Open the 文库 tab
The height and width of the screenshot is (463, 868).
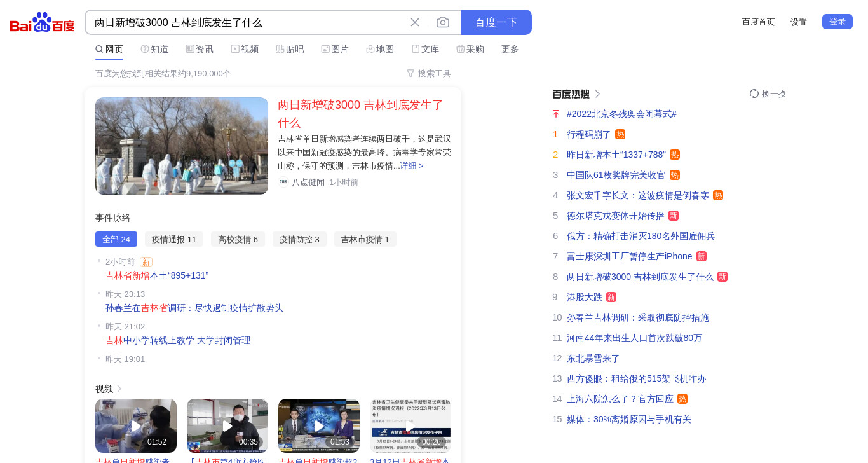point(425,49)
